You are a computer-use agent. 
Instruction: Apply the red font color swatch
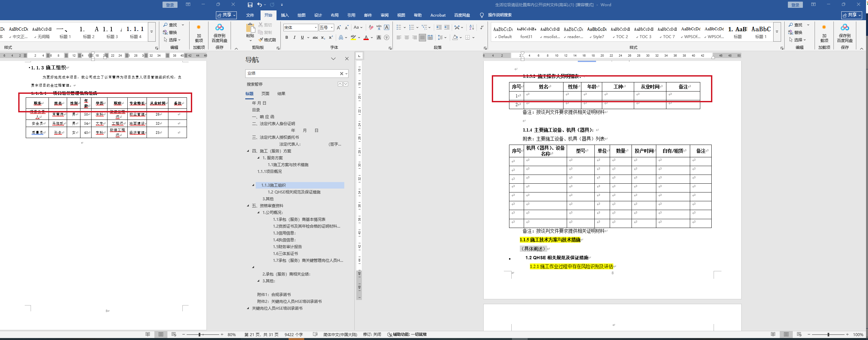[366, 38]
